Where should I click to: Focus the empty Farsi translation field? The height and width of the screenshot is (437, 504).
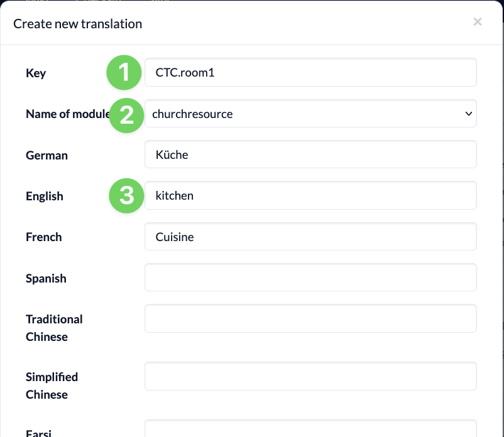click(x=310, y=428)
